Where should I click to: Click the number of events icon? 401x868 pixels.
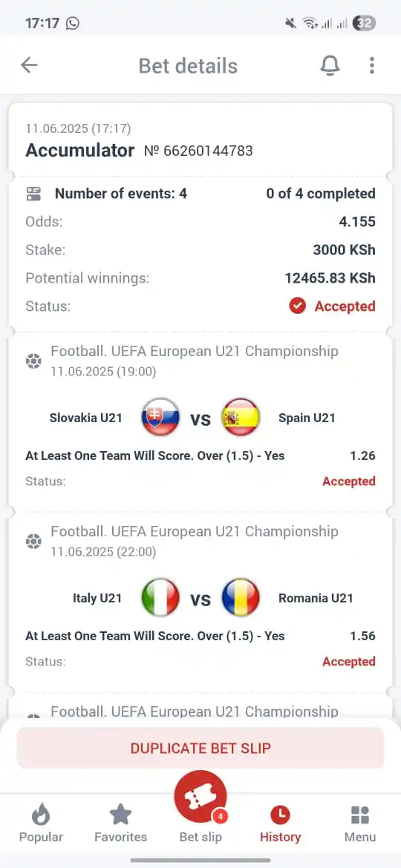33,194
